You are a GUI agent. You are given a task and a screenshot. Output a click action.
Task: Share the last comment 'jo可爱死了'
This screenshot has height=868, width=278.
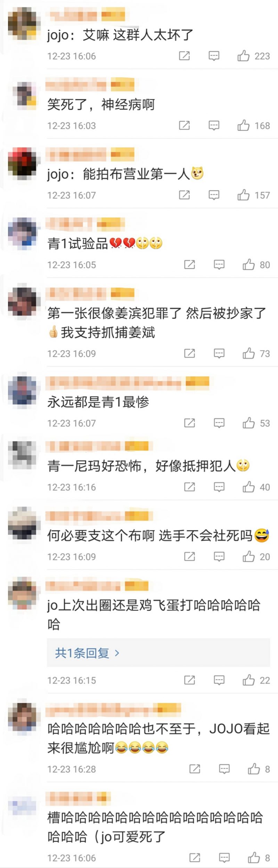(195, 858)
